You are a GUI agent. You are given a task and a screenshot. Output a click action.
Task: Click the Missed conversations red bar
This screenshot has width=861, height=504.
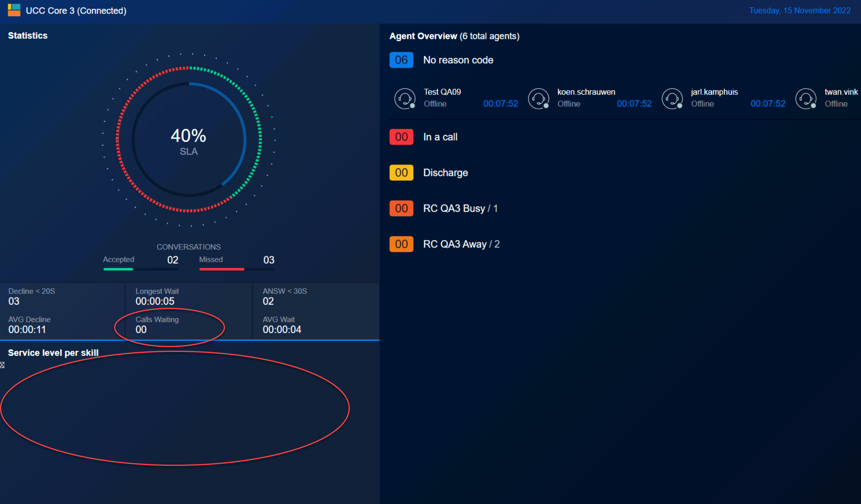click(221, 269)
